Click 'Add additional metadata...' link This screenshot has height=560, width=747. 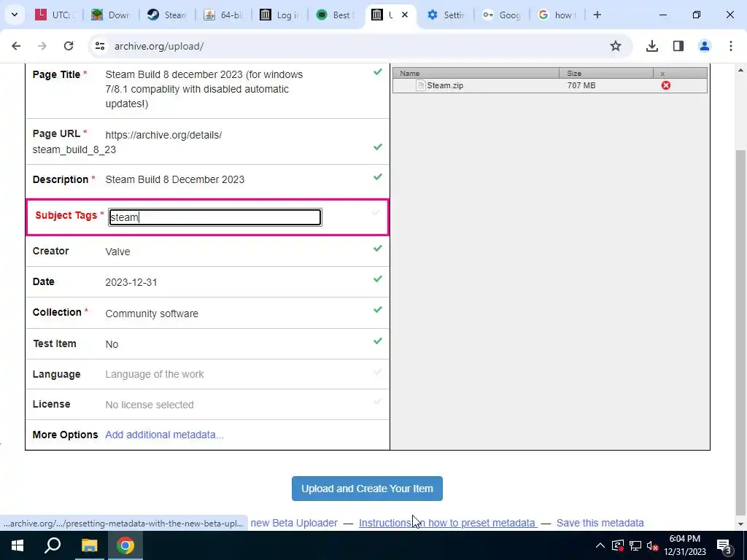click(x=164, y=435)
